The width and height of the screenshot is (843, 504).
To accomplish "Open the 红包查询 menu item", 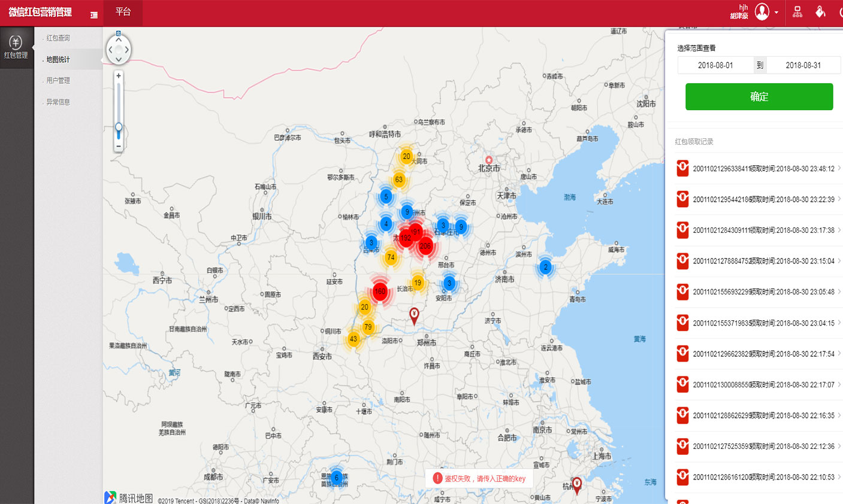I will pos(58,38).
